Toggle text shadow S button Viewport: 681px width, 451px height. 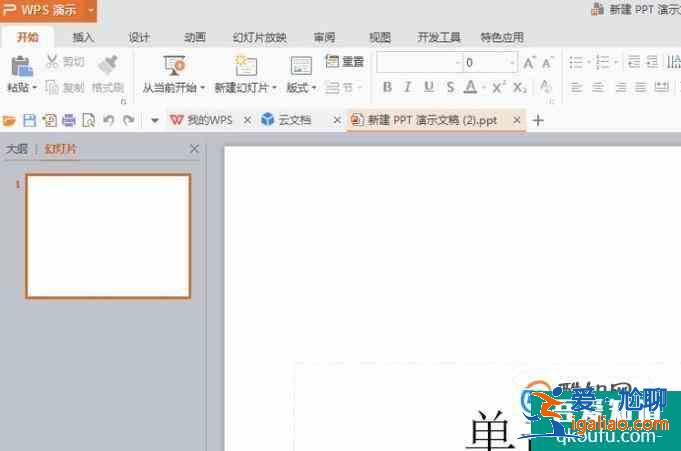(450, 87)
